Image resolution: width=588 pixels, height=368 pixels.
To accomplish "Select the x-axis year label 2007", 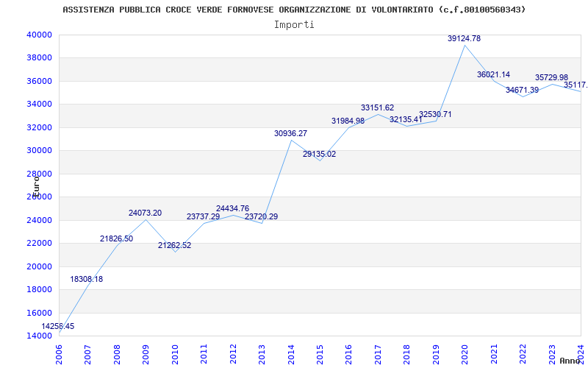I will (87, 355).
